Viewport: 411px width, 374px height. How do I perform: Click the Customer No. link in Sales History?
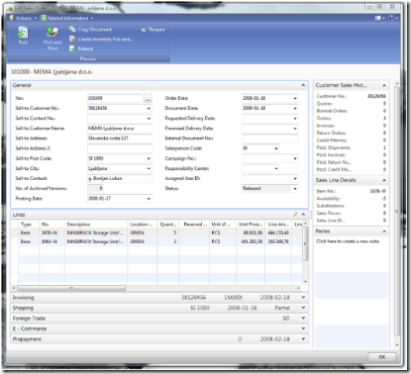coord(377,96)
